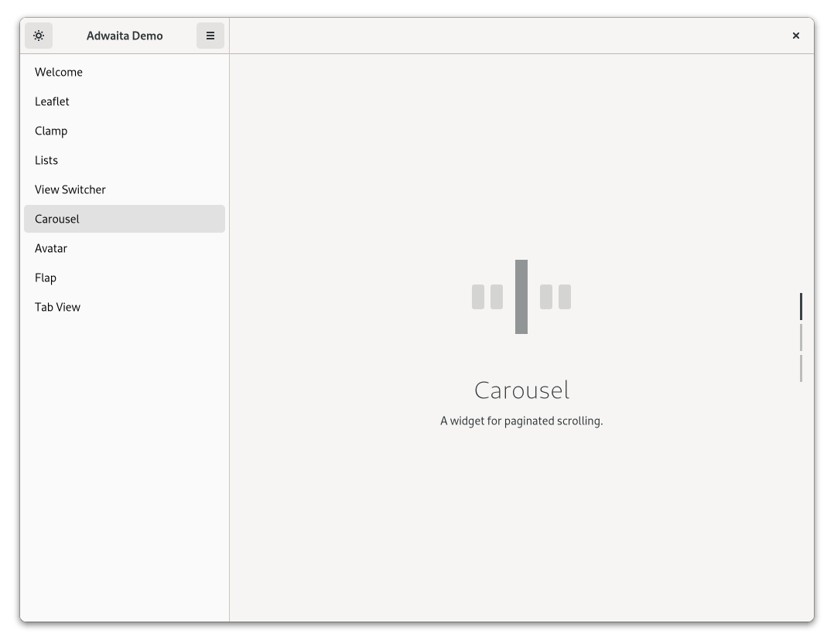Jump to second carousel page indicator line
This screenshot has height=644, width=834.
pos(801,337)
